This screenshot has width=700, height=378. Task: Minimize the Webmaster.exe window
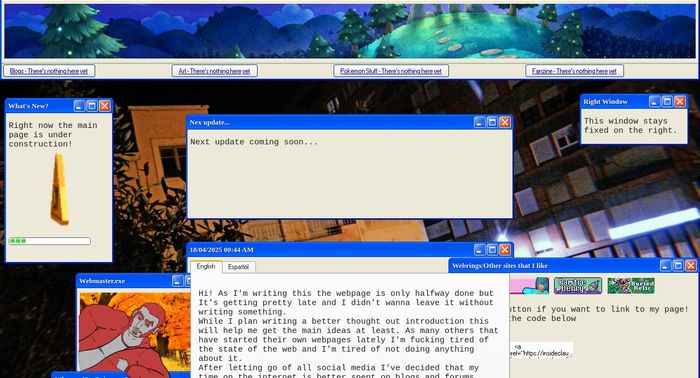[x=178, y=281]
